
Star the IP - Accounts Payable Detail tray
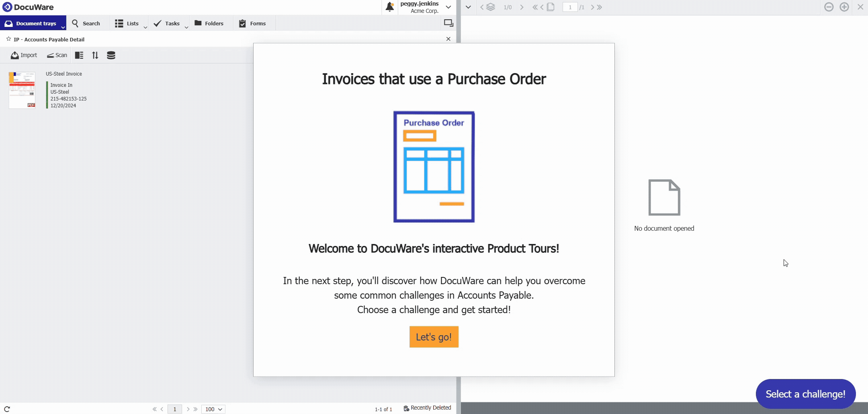pos(8,39)
